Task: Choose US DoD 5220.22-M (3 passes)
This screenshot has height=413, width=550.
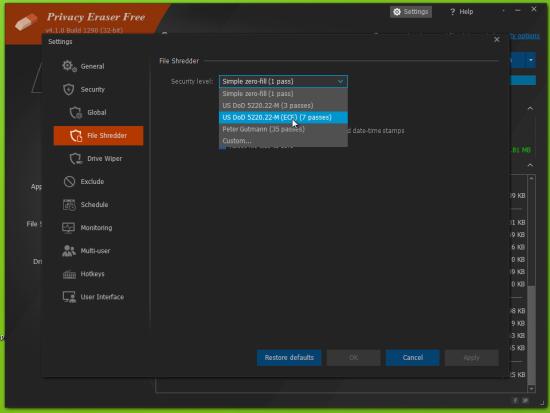Action: (x=283, y=106)
